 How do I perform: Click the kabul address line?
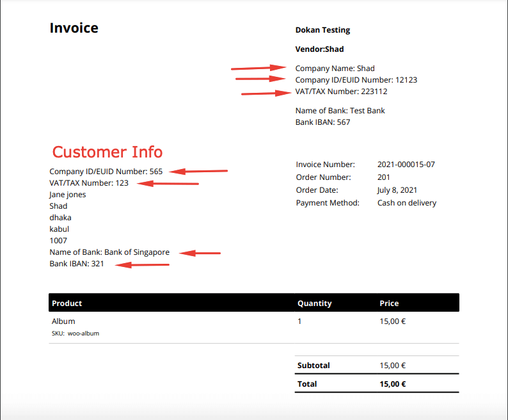[59, 229]
